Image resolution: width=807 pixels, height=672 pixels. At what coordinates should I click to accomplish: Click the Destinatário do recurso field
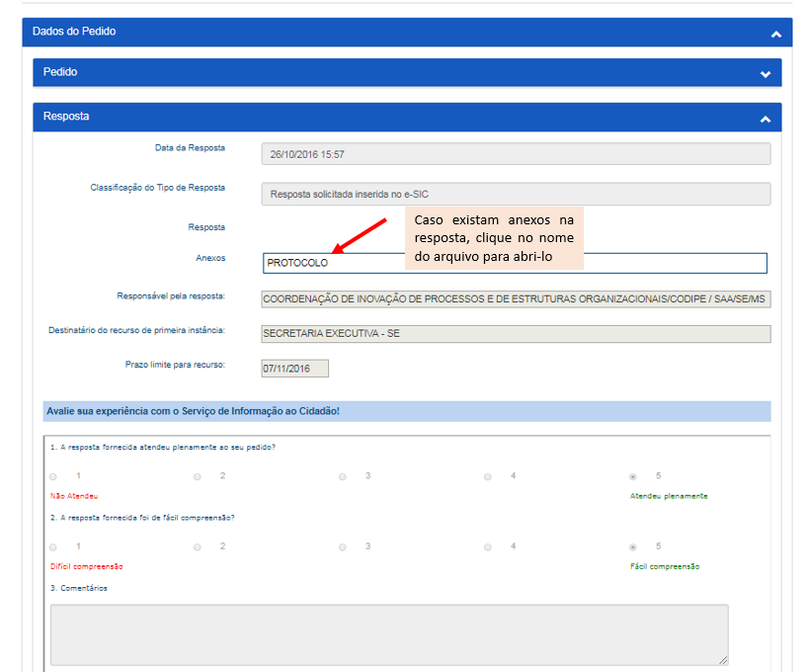click(516, 334)
